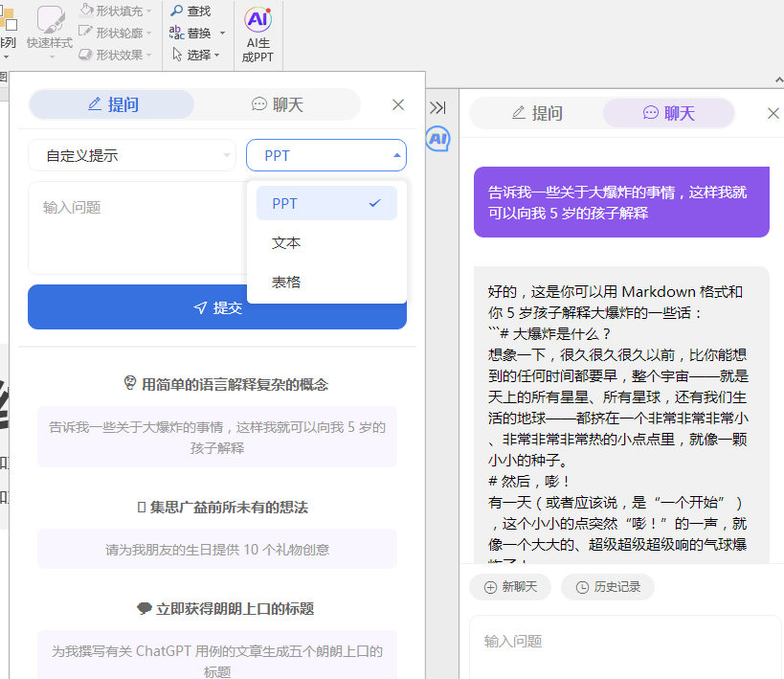Open the 快速样式 quick styles gallery

49,29
